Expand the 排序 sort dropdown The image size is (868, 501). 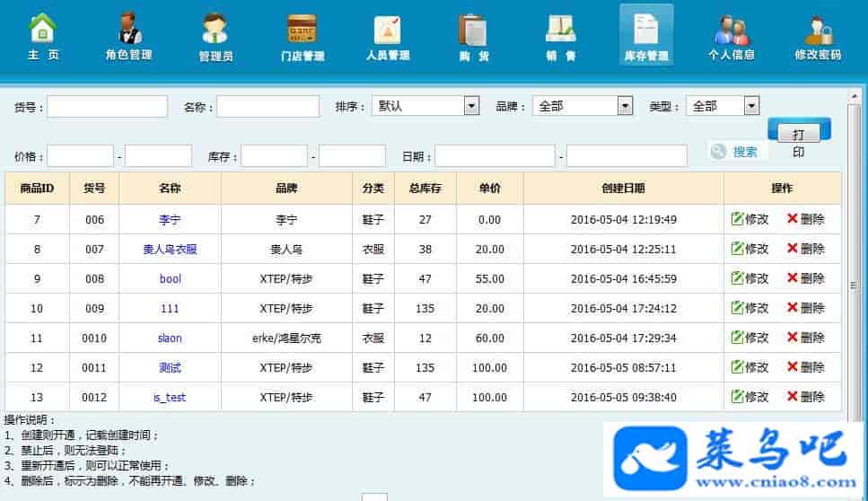tap(471, 107)
